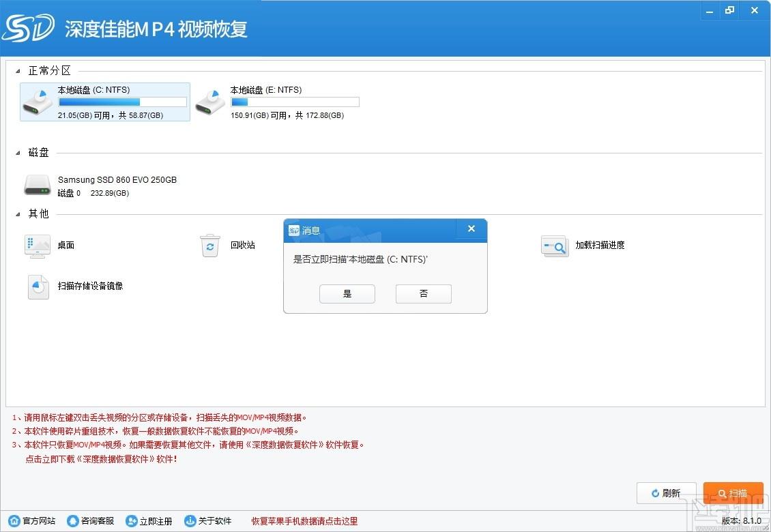Click the SD application logo
The height and width of the screenshot is (532, 771).
coord(28,29)
